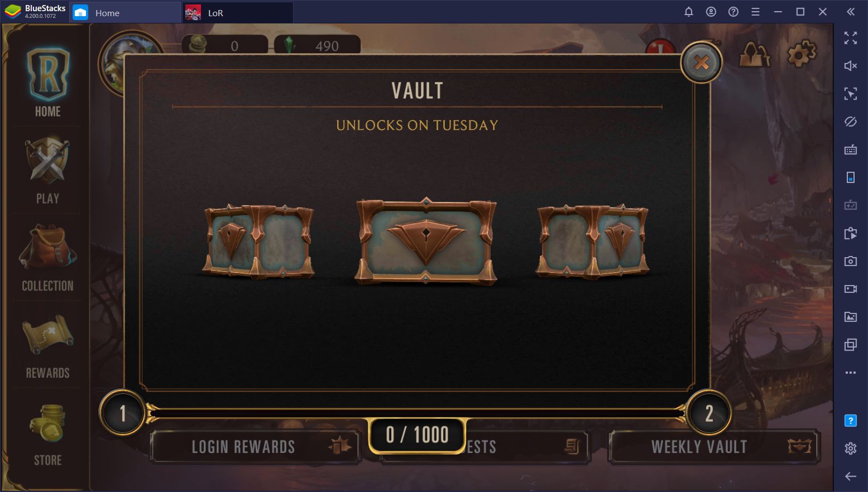Collapse the BlueStacks side toolbar arrows
868x492 pixels.
pyautogui.click(x=850, y=12)
